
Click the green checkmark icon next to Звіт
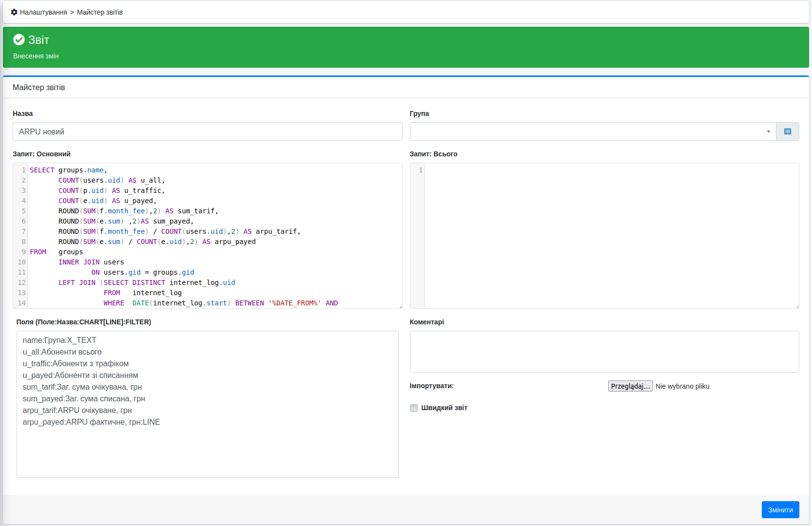point(19,39)
